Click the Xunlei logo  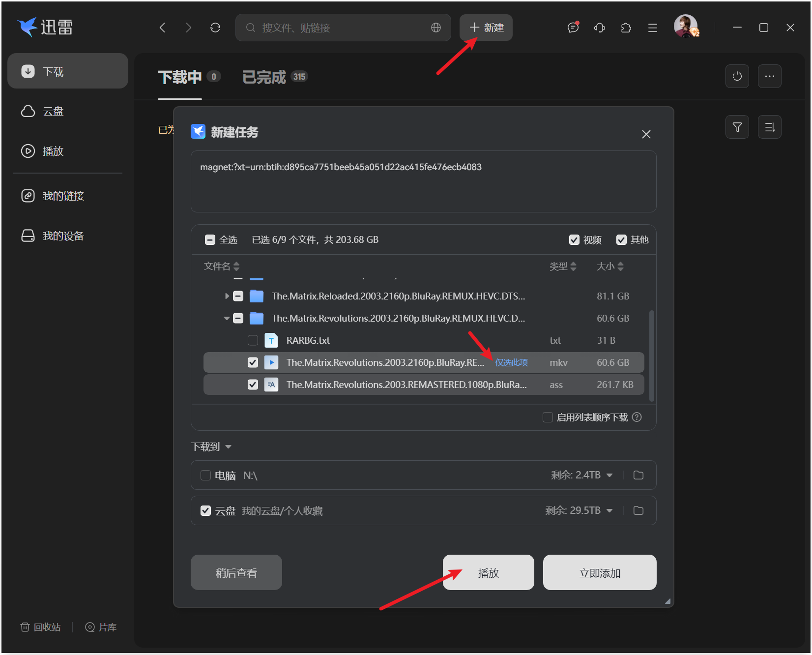point(45,27)
